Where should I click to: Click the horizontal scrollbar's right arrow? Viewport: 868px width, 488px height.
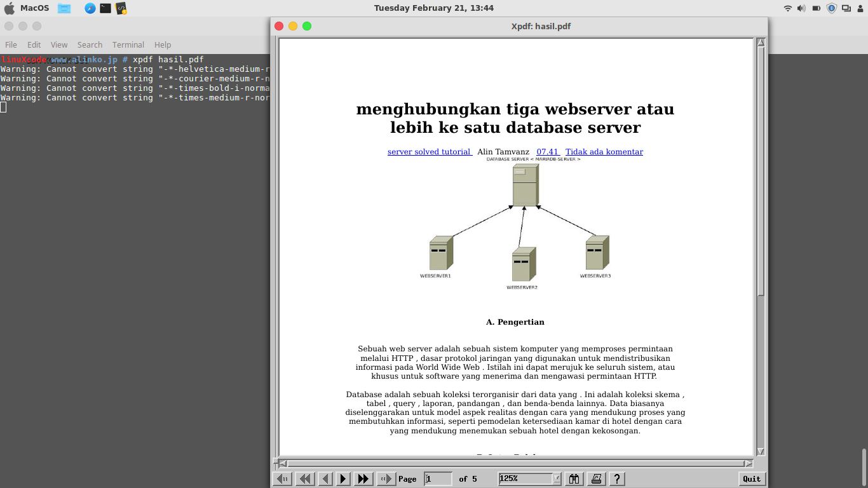pyautogui.click(x=749, y=463)
